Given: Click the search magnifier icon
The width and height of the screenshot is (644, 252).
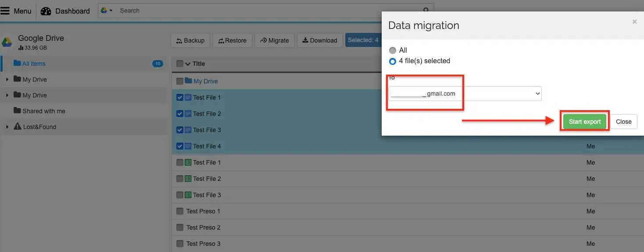Looking at the screenshot, I should [x=426, y=11].
